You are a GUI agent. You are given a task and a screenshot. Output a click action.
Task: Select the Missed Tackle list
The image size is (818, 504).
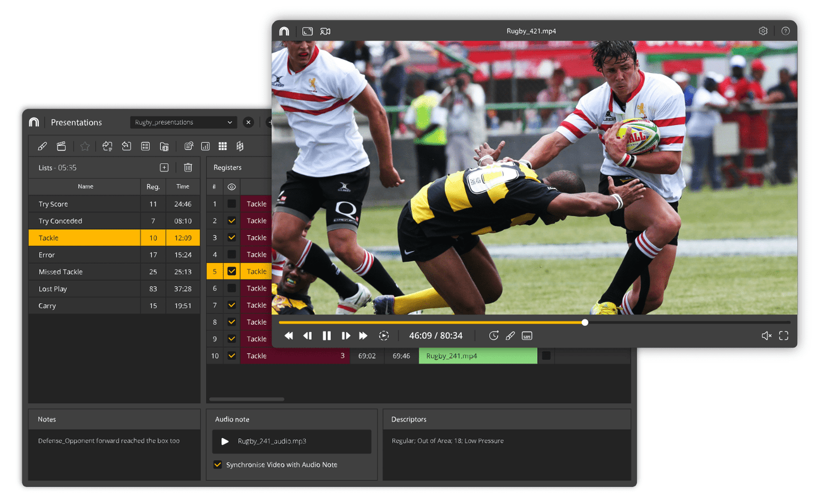click(61, 272)
